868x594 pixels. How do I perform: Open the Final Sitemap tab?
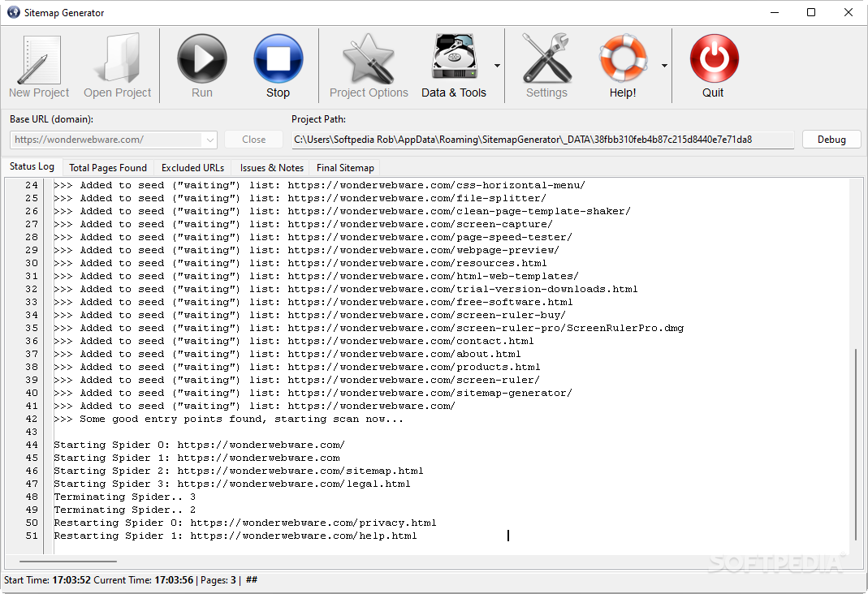pyautogui.click(x=345, y=168)
